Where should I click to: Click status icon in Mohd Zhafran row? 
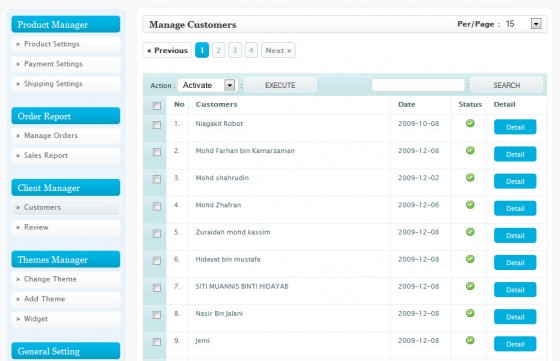click(470, 205)
